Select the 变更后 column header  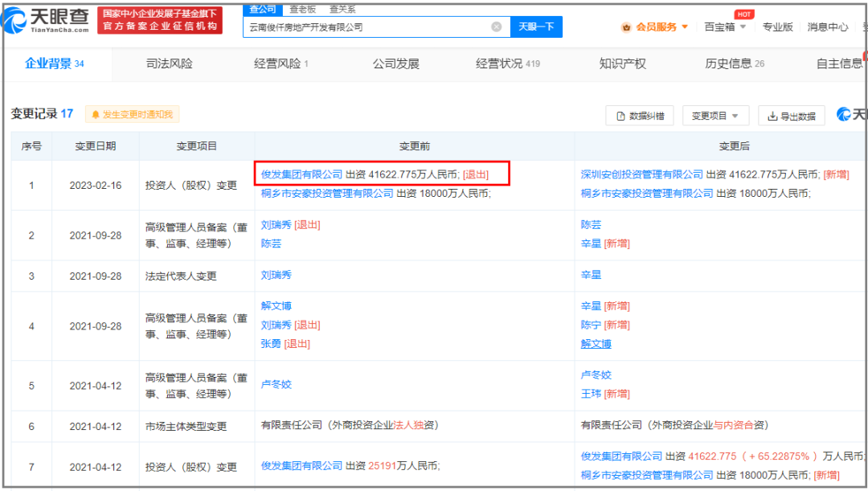tap(734, 146)
